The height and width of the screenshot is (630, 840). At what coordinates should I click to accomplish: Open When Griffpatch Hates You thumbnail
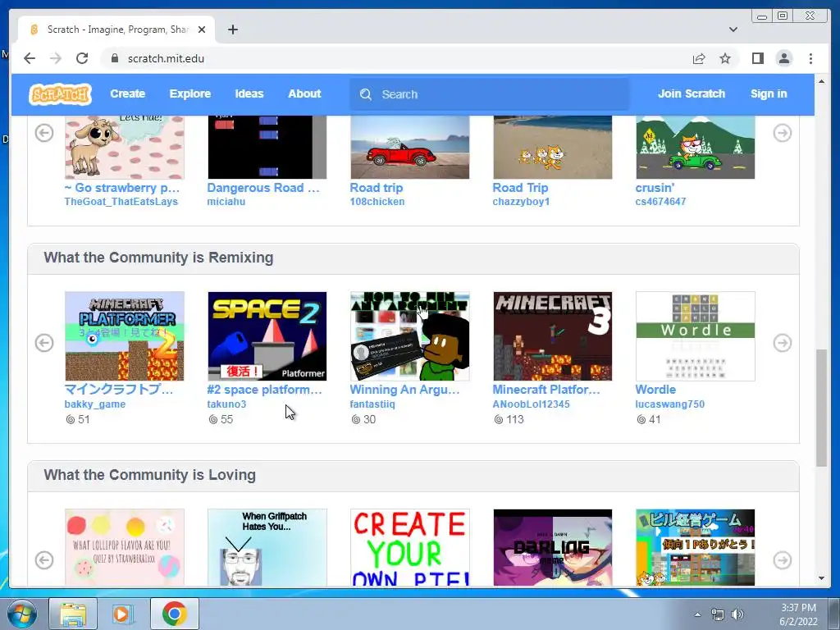click(x=267, y=547)
